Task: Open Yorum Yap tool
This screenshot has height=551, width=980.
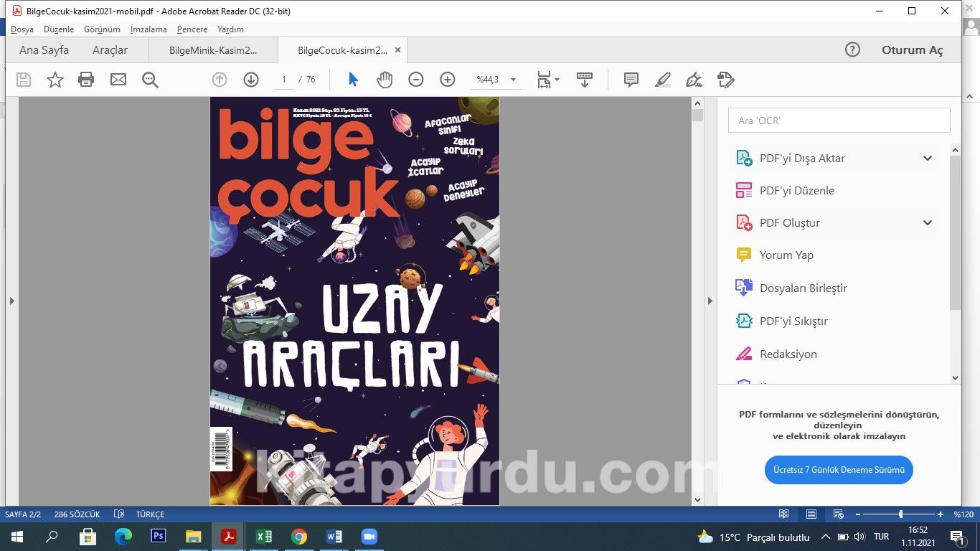Action: pyautogui.click(x=786, y=255)
